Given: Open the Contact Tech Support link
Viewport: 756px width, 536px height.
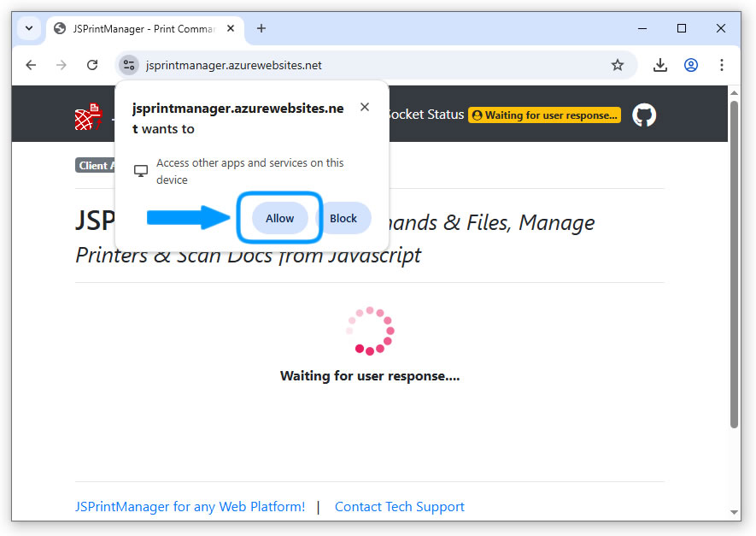Looking at the screenshot, I should pyautogui.click(x=400, y=507).
